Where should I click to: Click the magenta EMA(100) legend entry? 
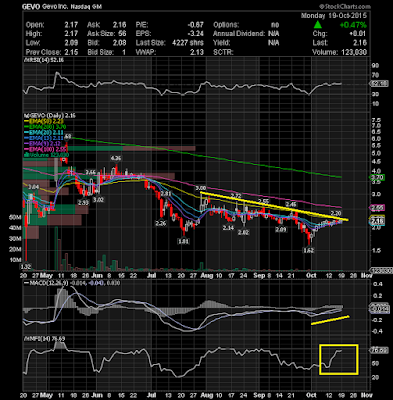(x=45, y=150)
